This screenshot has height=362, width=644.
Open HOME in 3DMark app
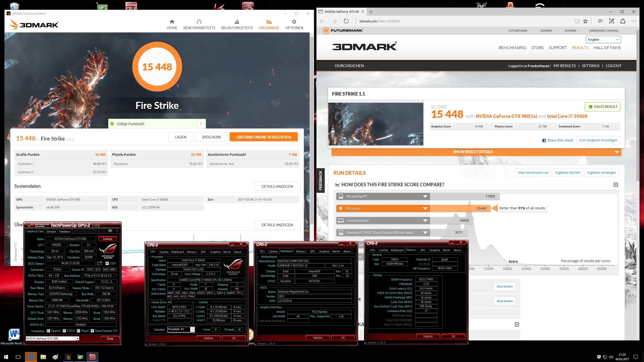pyautogui.click(x=172, y=25)
